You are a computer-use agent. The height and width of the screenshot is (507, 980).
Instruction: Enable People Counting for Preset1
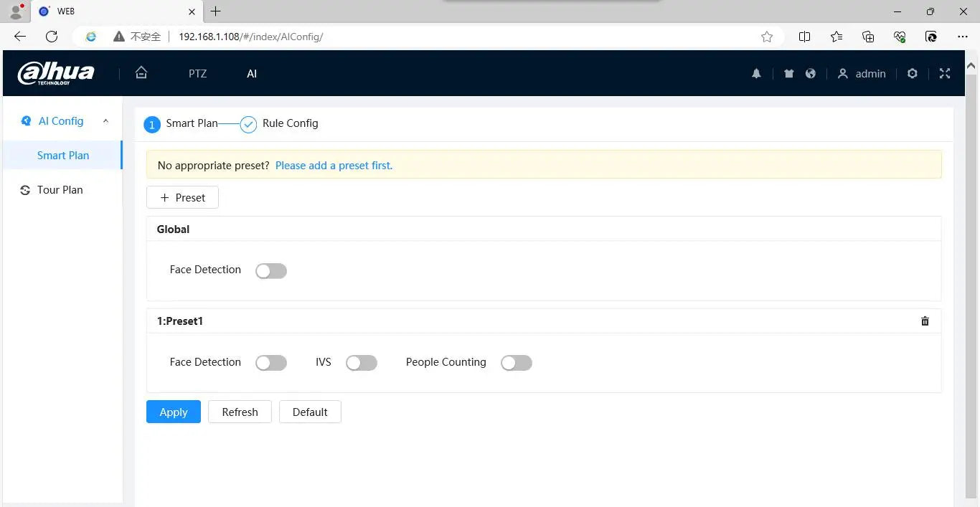(517, 363)
